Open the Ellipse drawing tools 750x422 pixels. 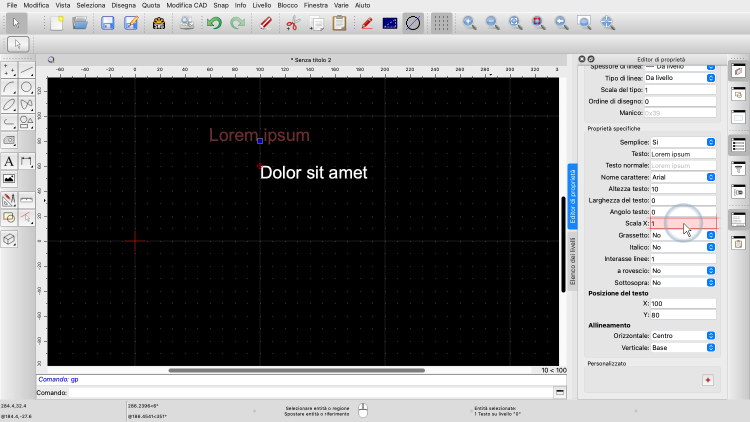coord(9,105)
